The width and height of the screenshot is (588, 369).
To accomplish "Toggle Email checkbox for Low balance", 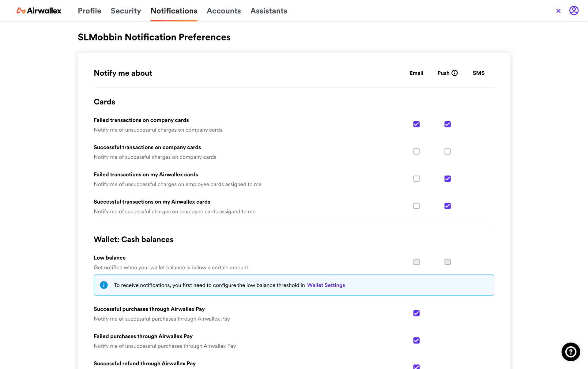I will click(416, 262).
